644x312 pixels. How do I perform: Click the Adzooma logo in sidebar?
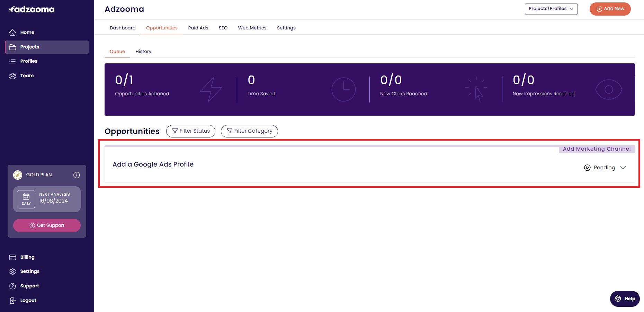point(32,9)
